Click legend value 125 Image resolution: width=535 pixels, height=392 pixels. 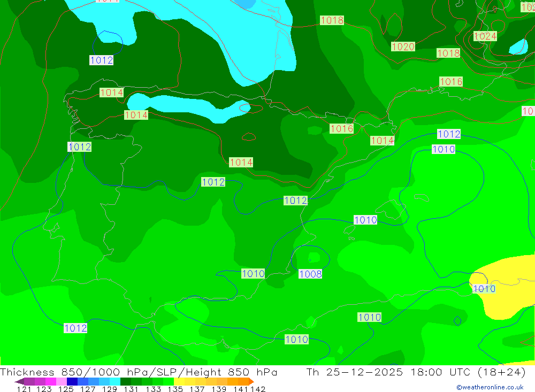[66, 389]
